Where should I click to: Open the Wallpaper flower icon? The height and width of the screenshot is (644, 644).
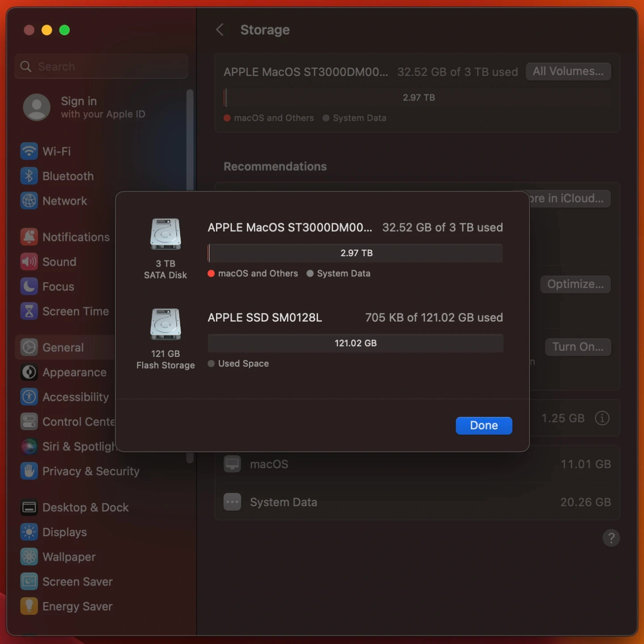29,557
